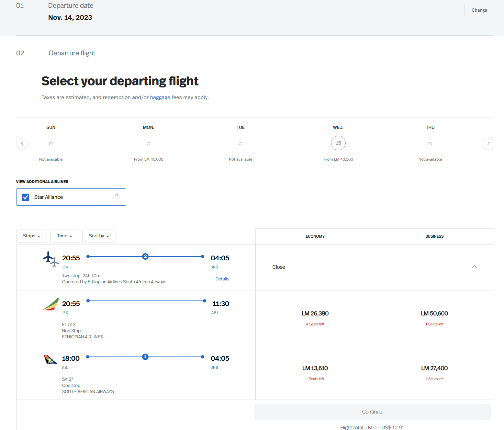Select Wednesday 15 date option
This screenshot has height=430, width=504.
338,143
